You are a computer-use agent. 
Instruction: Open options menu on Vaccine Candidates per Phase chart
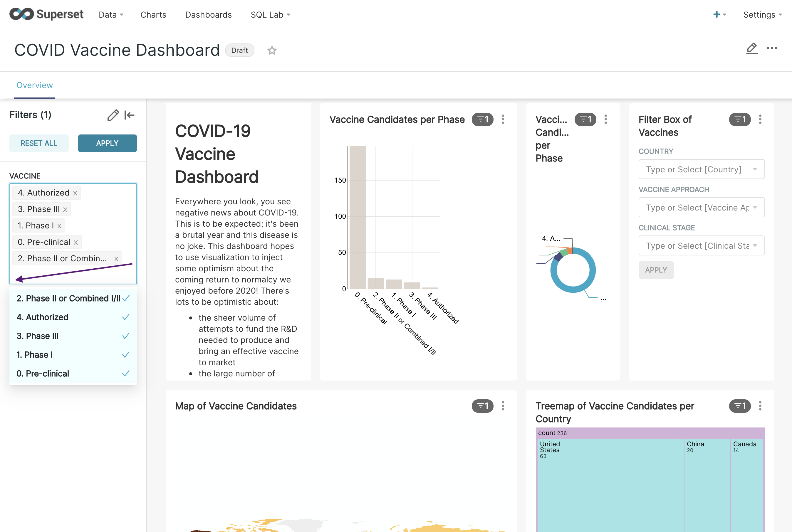point(503,119)
